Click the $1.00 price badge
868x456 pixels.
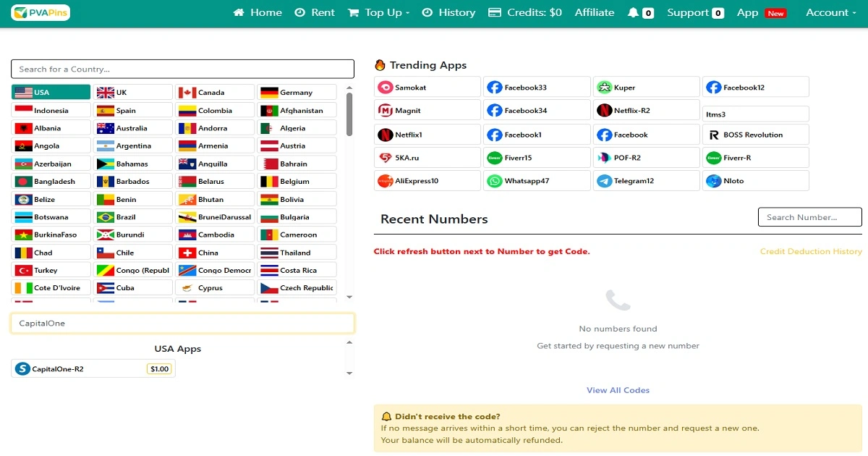[159, 369]
